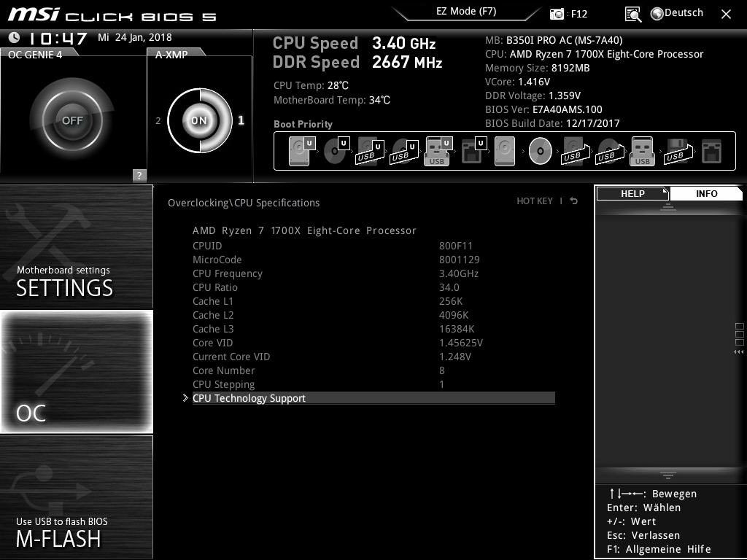747x560 pixels.
Task: Click the back arrow next to HOT KEY
Action: 573,201
